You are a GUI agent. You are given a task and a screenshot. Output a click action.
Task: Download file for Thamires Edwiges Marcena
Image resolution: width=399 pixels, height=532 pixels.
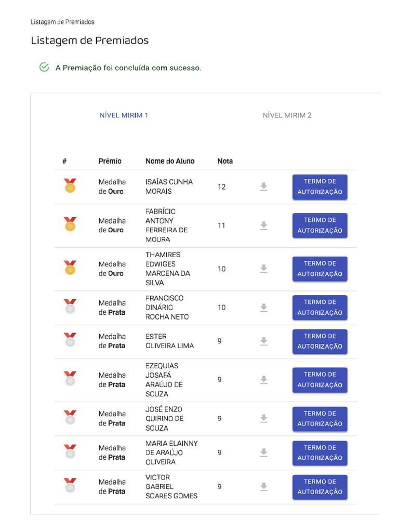[263, 269]
